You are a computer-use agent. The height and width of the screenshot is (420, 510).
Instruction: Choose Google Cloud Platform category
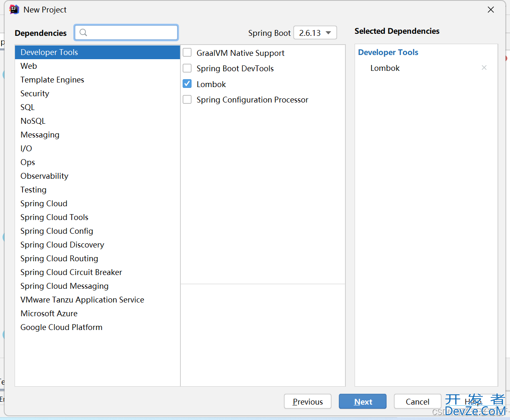pyautogui.click(x=97, y=327)
